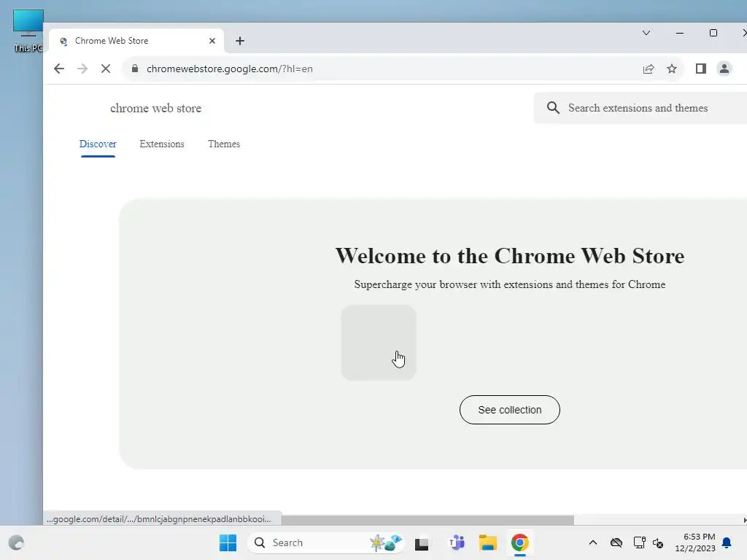This screenshot has height=560, width=747.
Task: Switch to the Themes tab
Action: [x=224, y=144]
